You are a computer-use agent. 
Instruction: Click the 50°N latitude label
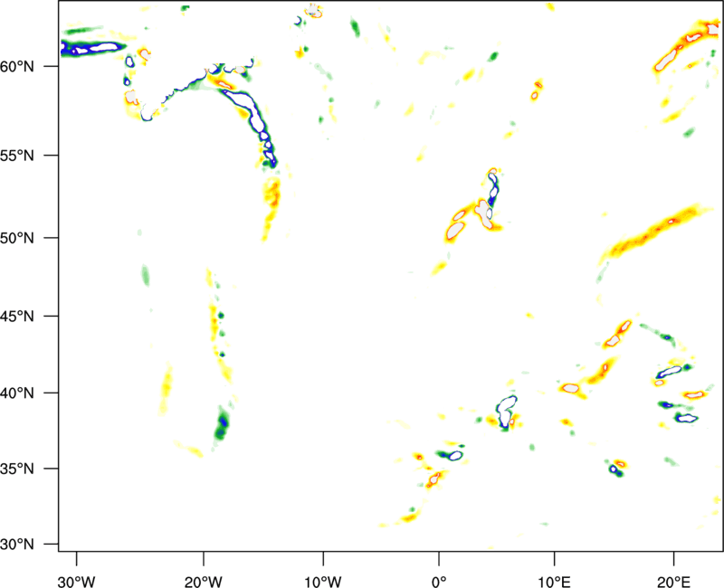coord(17,238)
